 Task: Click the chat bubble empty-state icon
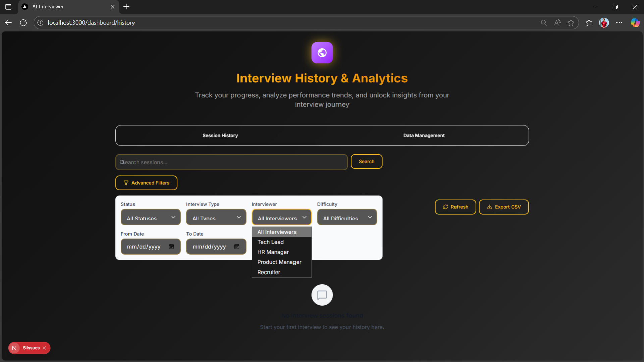(x=322, y=295)
